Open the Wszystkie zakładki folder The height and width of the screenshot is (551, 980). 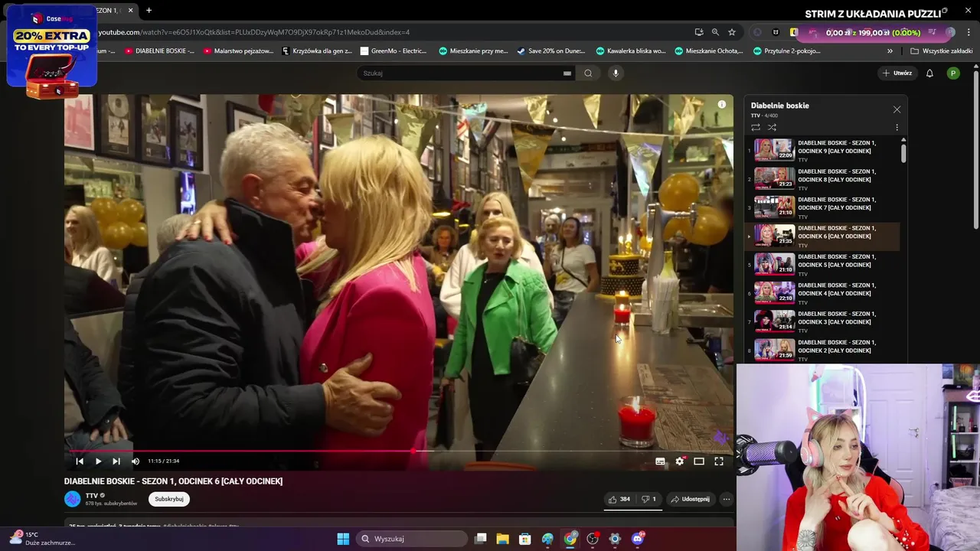(941, 51)
